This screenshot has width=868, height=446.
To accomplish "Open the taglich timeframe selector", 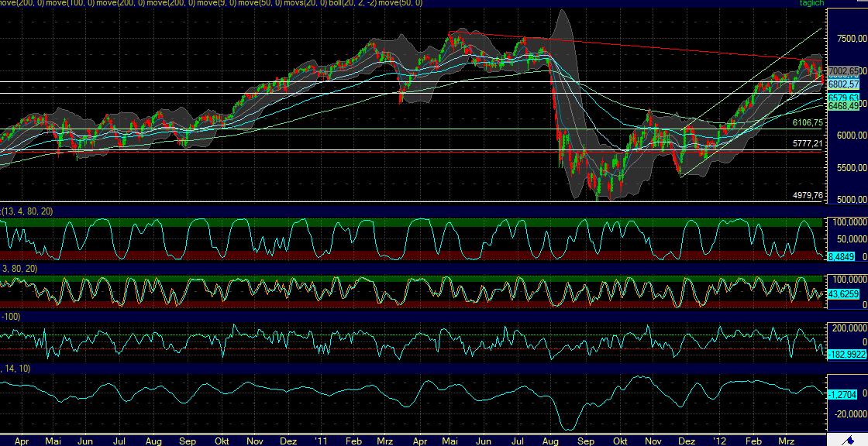I will point(810,3).
